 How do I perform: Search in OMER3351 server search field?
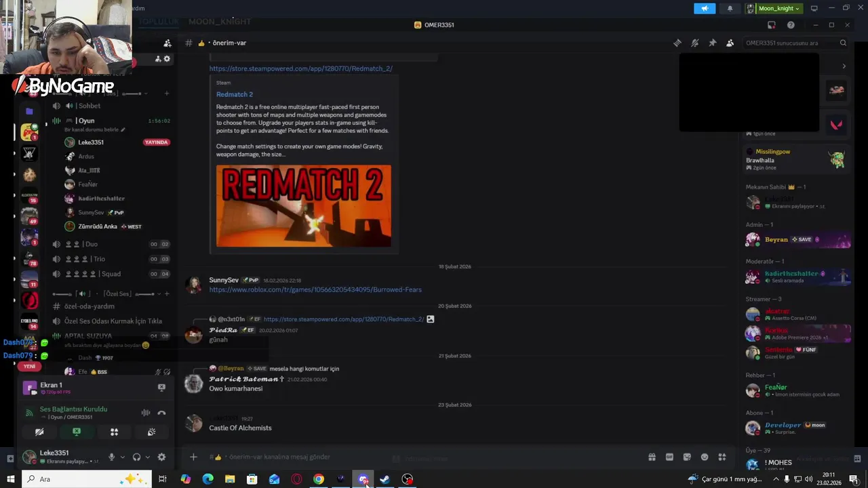coord(795,43)
